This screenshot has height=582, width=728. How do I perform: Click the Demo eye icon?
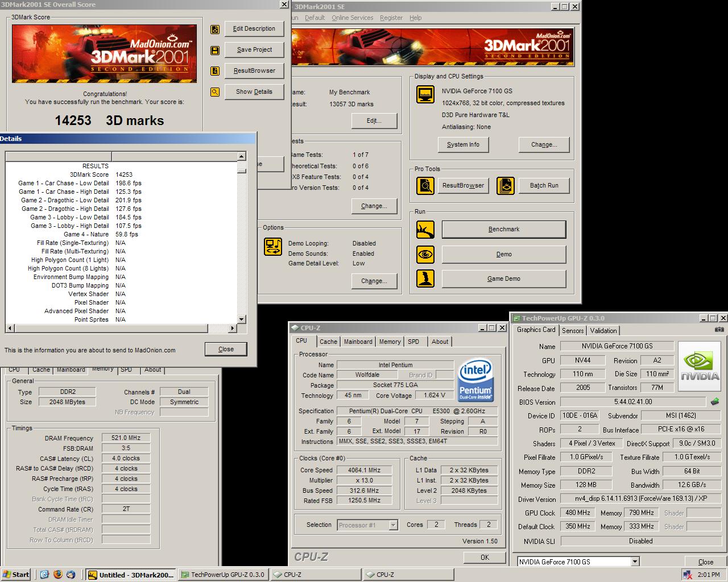pos(425,254)
